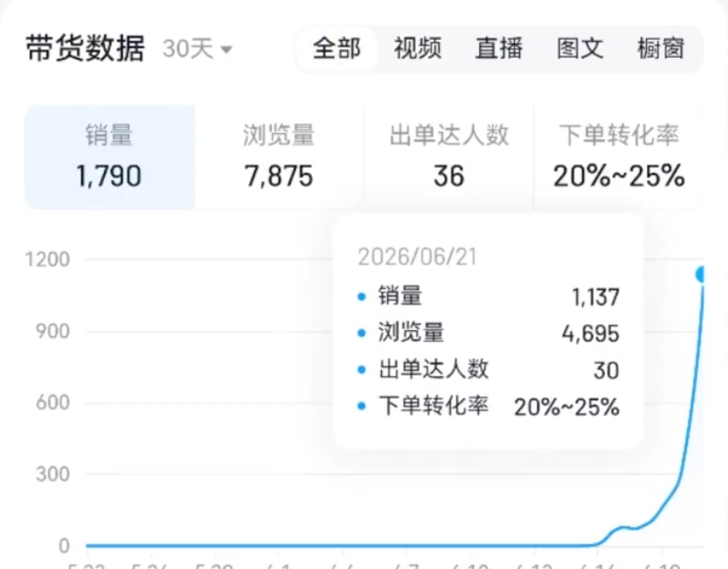
Task: Click the 1,137 sales value in tooltip
Action: click(596, 297)
